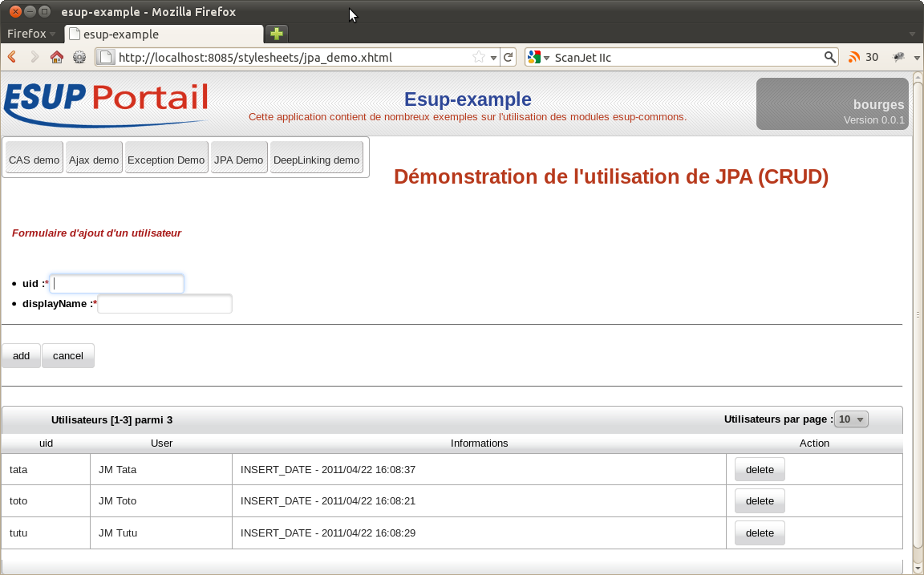Focus the displayName input field

pos(164,304)
